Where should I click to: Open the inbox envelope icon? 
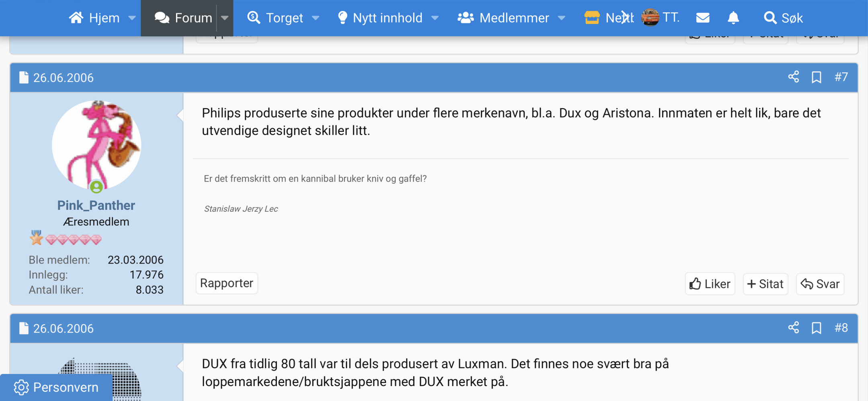click(702, 18)
